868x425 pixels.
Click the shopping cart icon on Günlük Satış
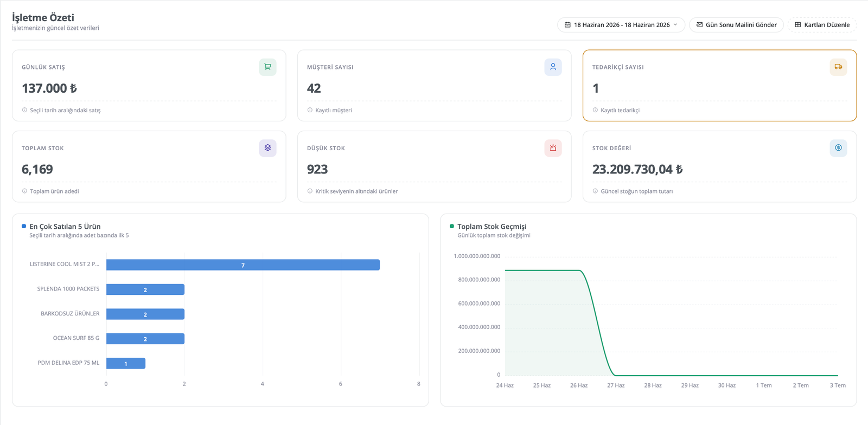click(267, 67)
